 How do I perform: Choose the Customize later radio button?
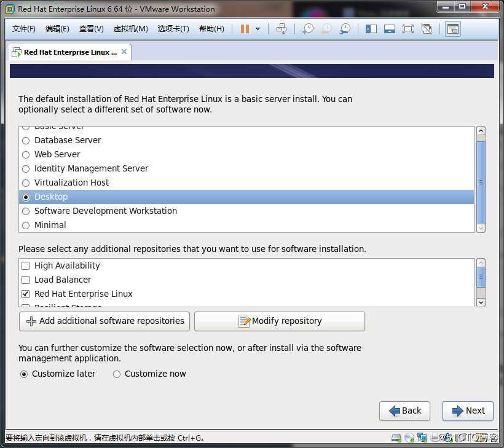tap(24, 374)
